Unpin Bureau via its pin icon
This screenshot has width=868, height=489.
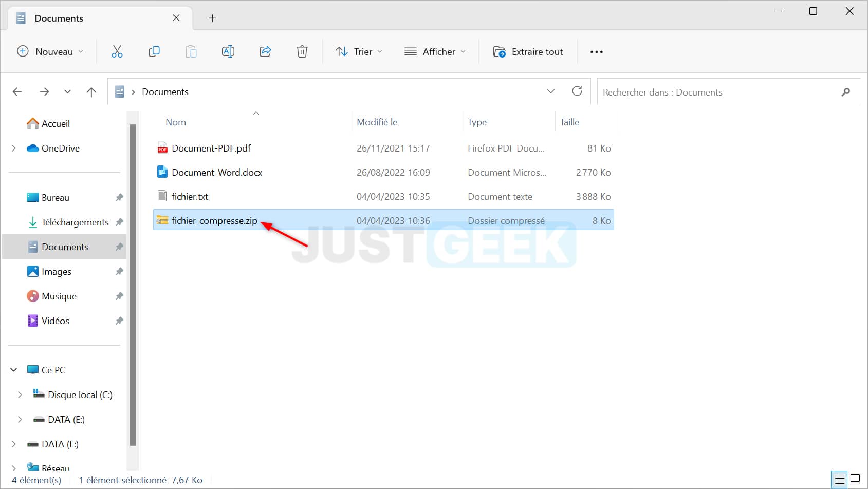tap(119, 197)
